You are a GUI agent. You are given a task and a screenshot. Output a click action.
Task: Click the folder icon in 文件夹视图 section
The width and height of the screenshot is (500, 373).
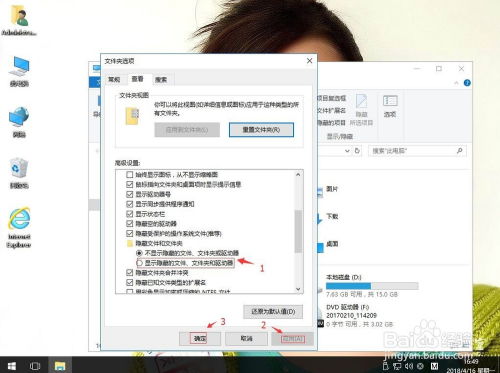(132, 116)
